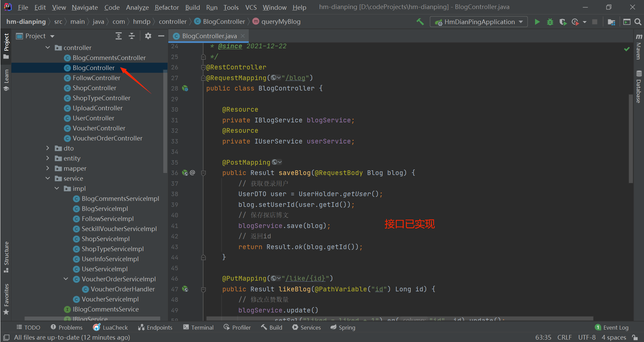Open the File menu
The width and height of the screenshot is (644, 342).
point(23,7)
